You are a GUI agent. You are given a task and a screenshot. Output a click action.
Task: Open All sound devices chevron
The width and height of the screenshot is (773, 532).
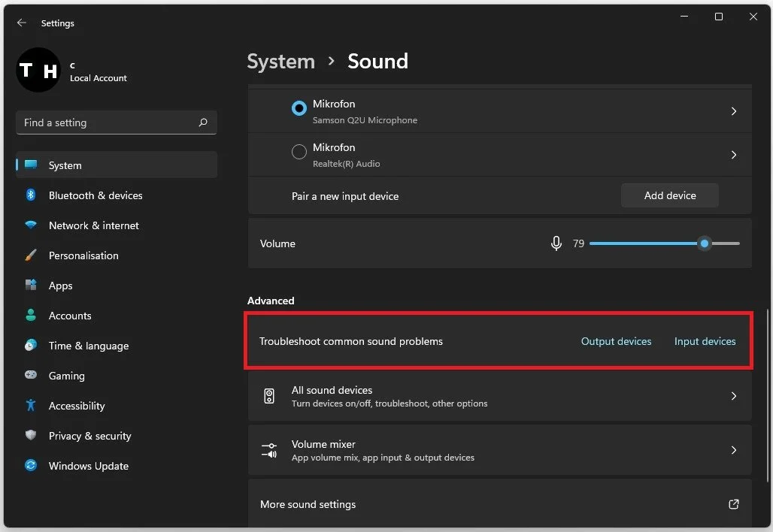pos(734,396)
